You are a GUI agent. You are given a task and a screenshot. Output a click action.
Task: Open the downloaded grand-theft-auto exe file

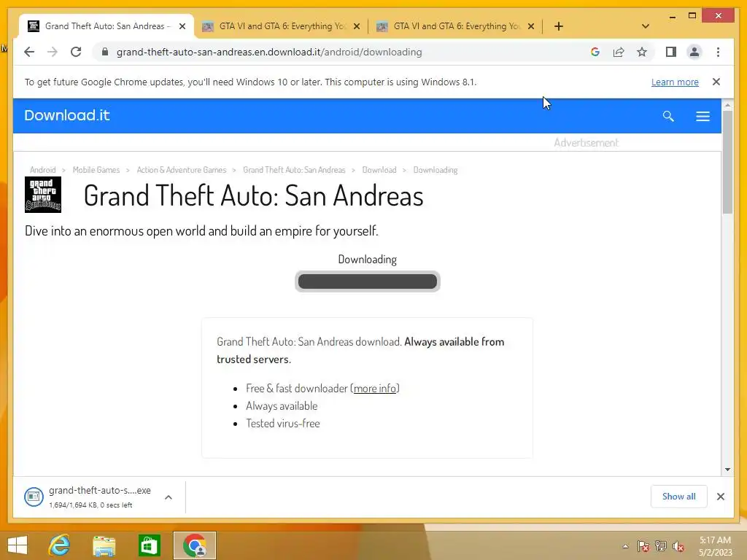99,491
